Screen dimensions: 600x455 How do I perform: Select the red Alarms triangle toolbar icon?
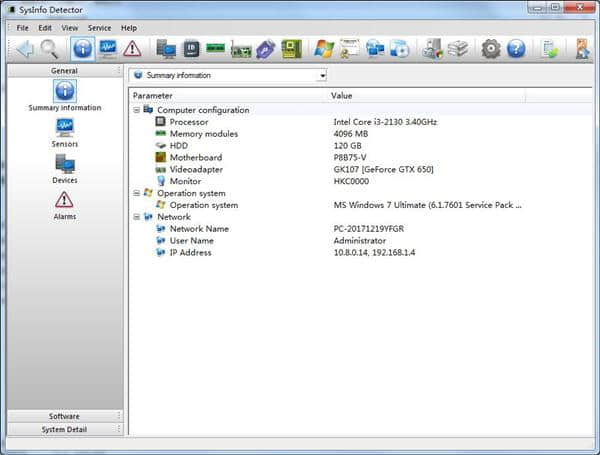(x=132, y=48)
